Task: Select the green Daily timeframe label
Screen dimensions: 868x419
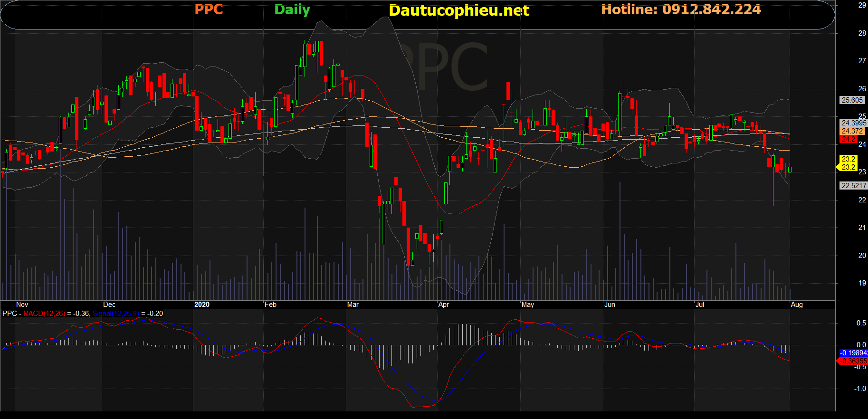Action: tap(292, 10)
